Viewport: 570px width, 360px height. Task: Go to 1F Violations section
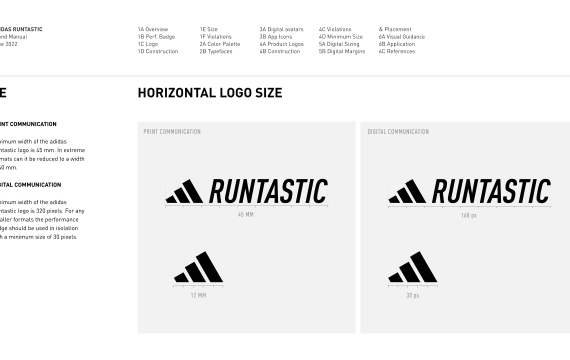(216, 37)
